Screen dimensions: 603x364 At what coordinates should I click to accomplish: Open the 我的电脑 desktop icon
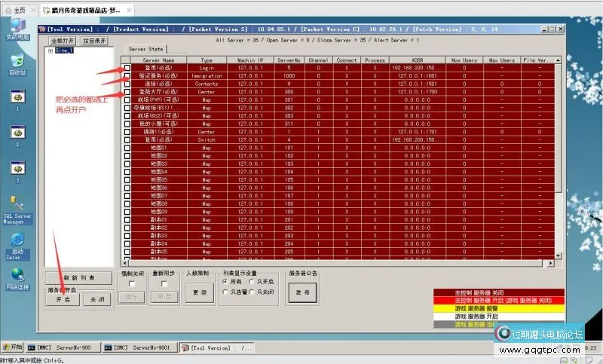pyautogui.click(x=17, y=29)
